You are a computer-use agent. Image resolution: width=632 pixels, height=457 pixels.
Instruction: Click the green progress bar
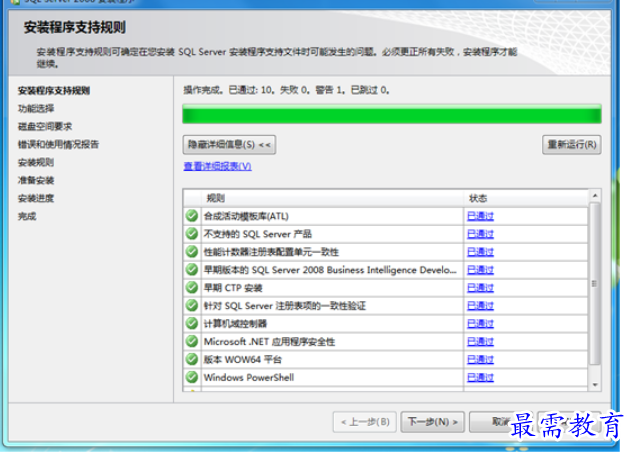[392, 114]
